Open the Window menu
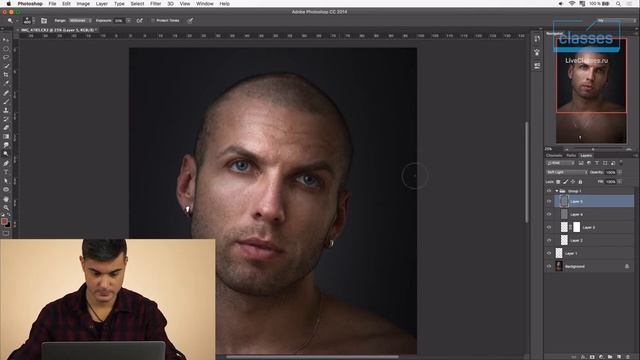 tap(204, 4)
